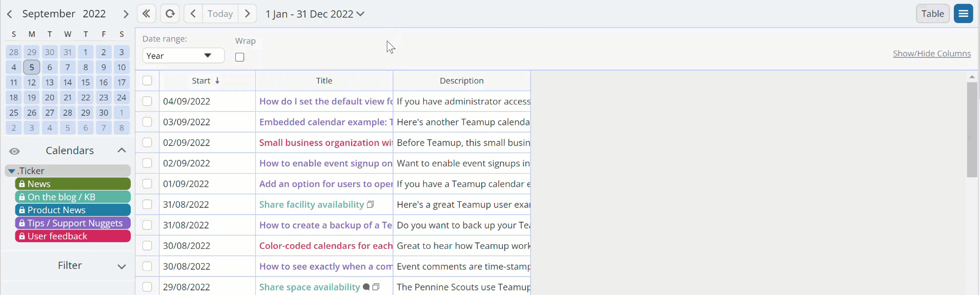Viewport: 980px width, 295px height.
Task: Tick checkbox for How to create a backup row
Action: click(x=147, y=225)
